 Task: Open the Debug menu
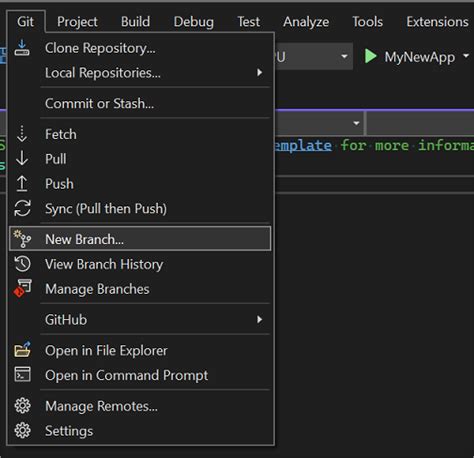point(194,22)
